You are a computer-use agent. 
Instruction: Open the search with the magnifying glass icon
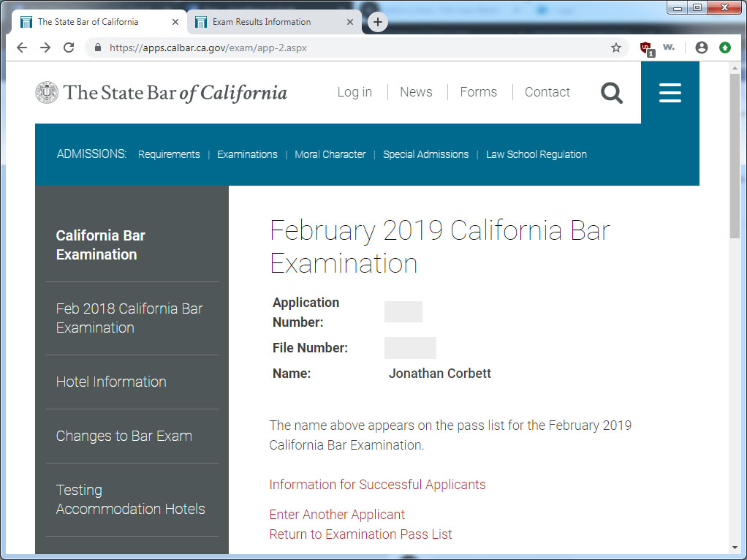tap(612, 93)
